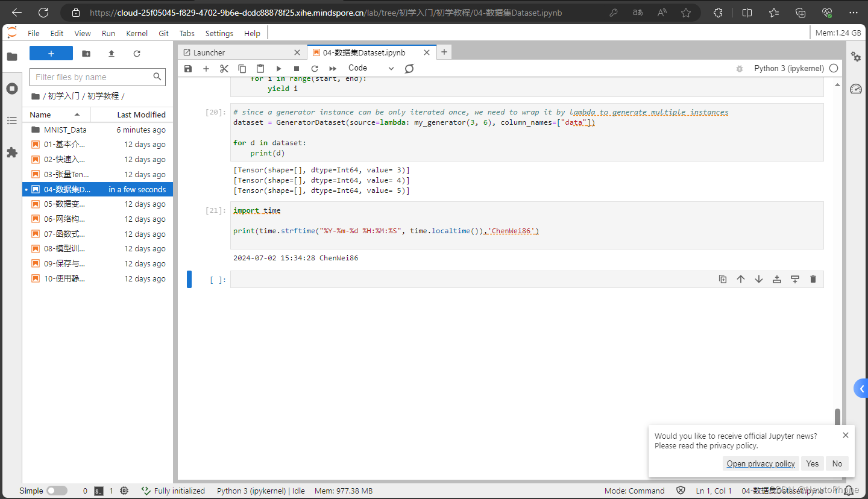This screenshot has height=499, width=868.
Task: Add page to favorites star
Action: (685, 12)
